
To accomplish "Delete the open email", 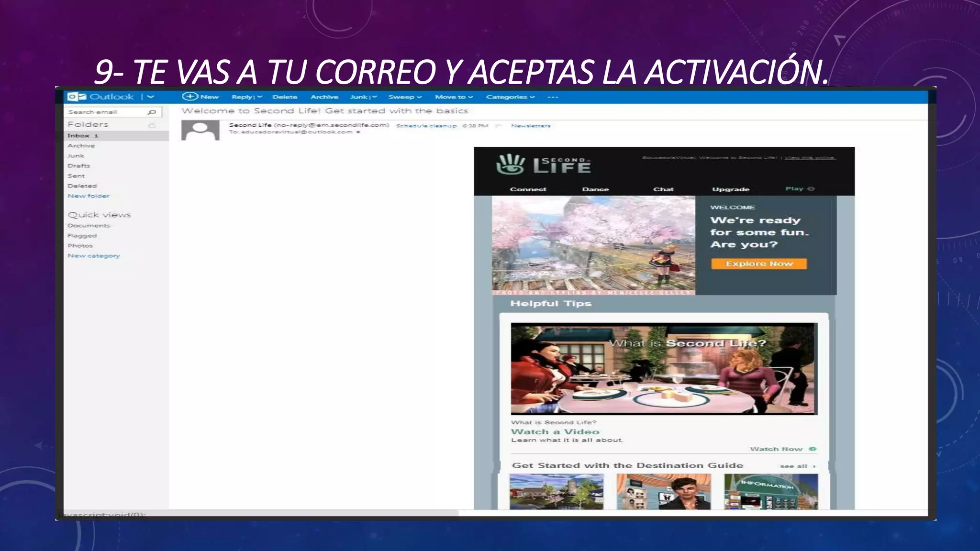I will click(x=285, y=97).
